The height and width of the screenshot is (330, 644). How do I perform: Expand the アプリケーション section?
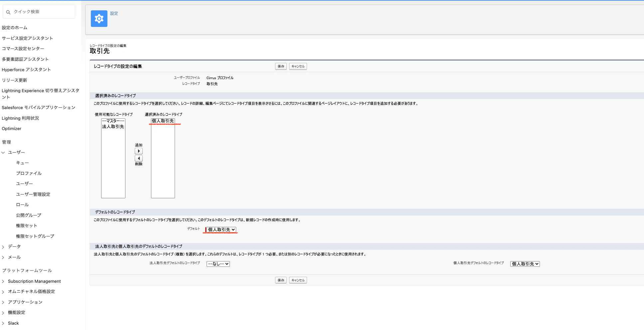point(3,302)
